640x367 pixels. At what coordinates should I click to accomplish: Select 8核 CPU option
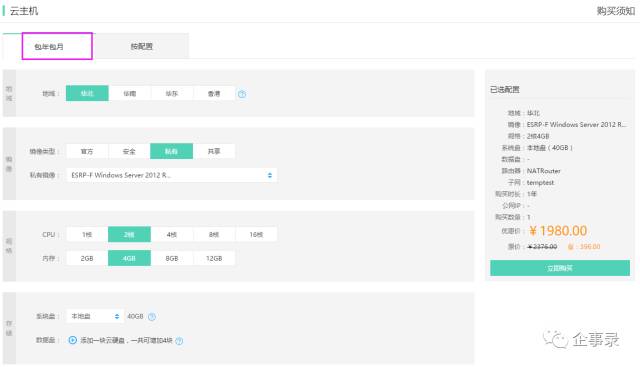214,234
